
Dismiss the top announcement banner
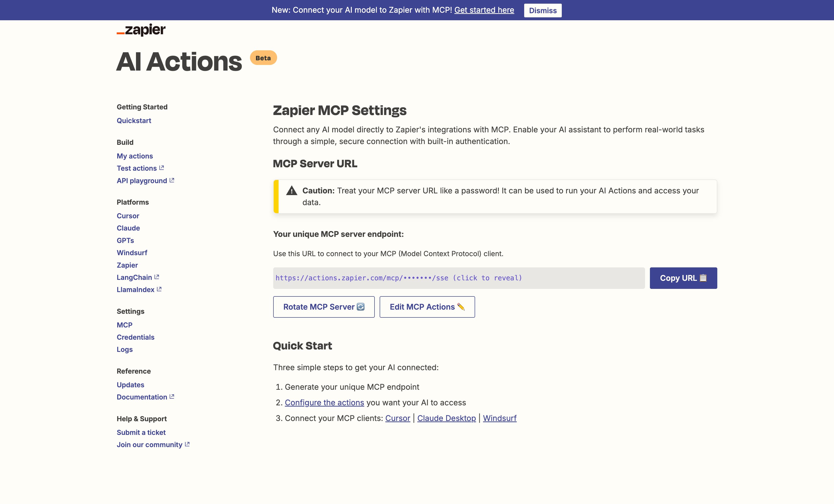click(x=542, y=10)
